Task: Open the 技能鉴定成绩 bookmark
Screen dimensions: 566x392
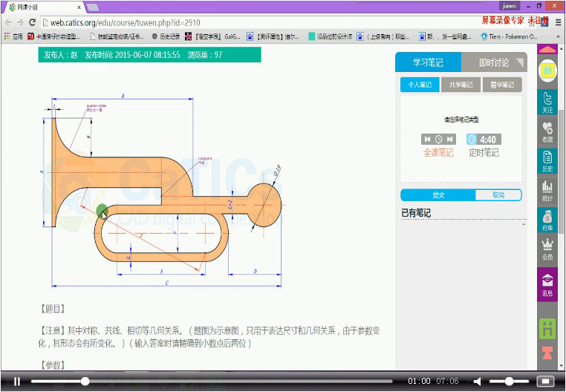Action: point(117,36)
